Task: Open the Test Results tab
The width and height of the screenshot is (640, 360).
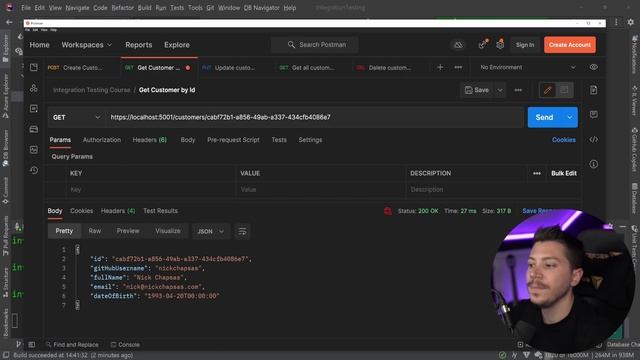Action: [x=160, y=211]
